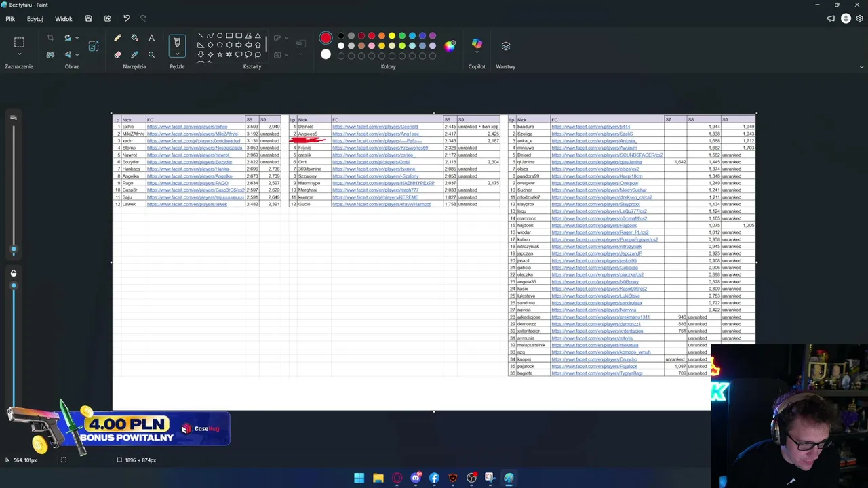The image size is (868, 488).
Task: Expand the Rotate options arrow
Action: (x=77, y=38)
